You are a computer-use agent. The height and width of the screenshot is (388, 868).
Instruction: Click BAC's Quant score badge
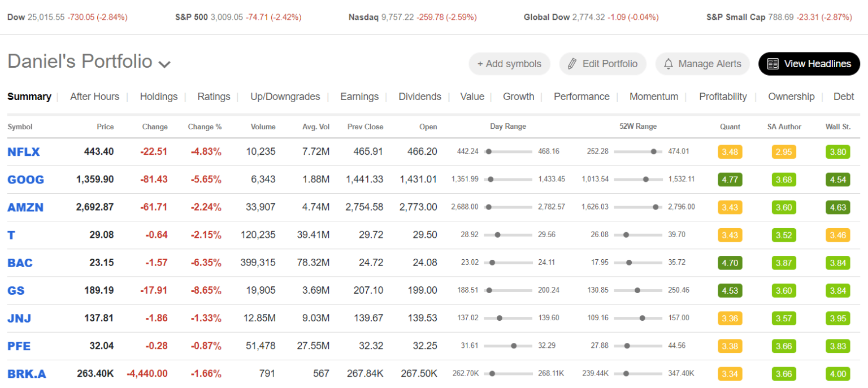[730, 263]
